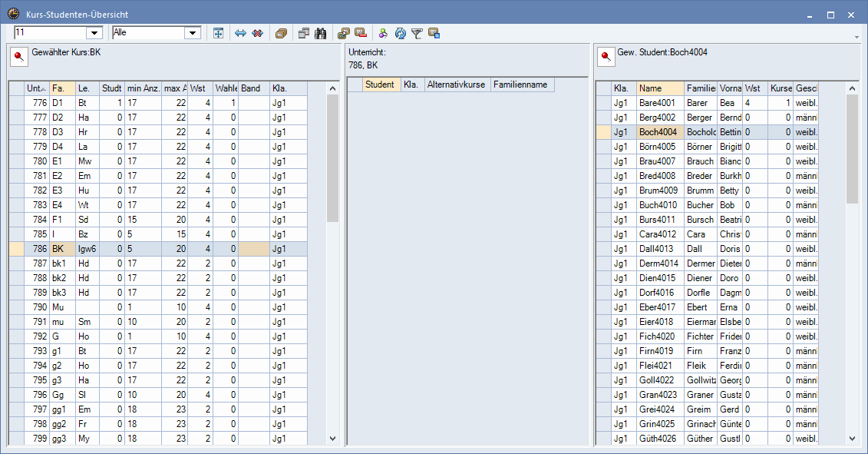Sort courses by the 'Fa.' column header

pos(62,88)
